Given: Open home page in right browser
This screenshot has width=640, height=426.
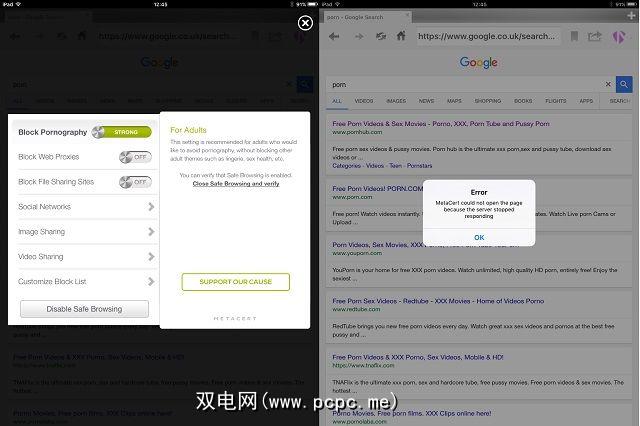Looking at the screenshot, I should click(x=401, y=36).
